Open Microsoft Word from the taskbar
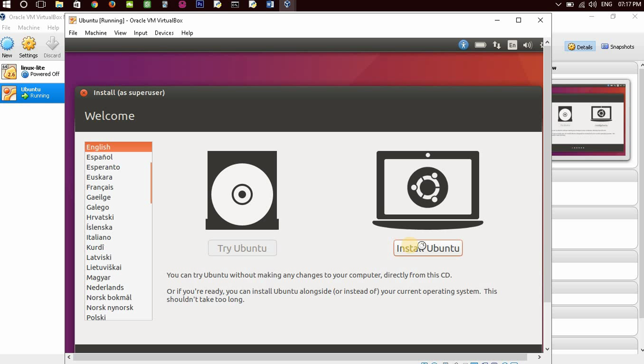Viewport: 644px width, 364px height. [270, 5]
